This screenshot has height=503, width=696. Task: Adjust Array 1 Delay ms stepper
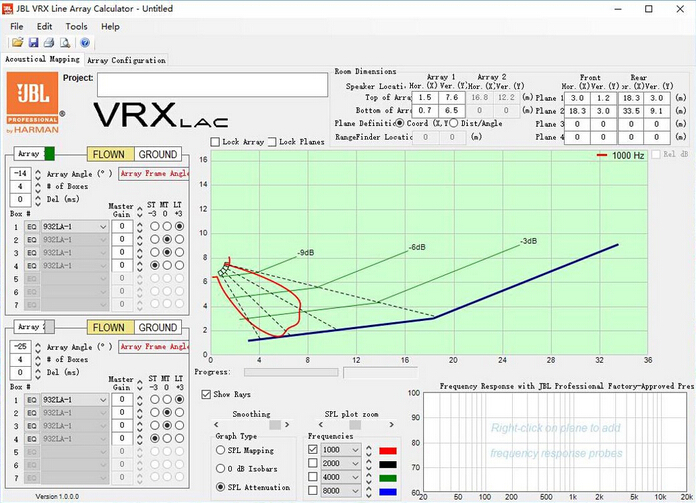38,200
